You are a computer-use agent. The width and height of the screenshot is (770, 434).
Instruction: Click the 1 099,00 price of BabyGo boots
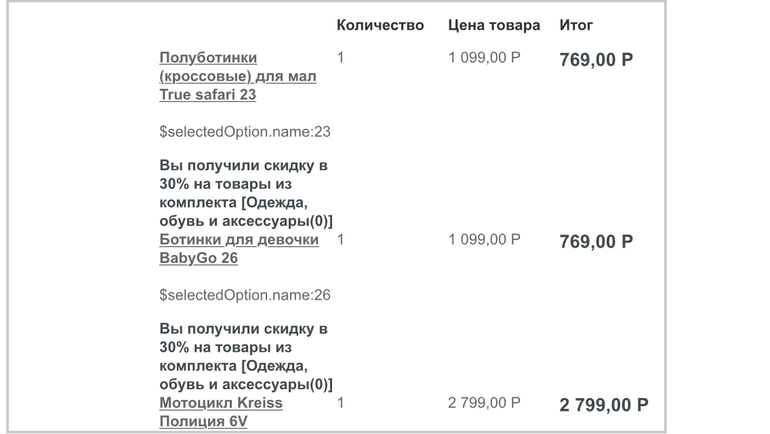[x=484, y=240]
